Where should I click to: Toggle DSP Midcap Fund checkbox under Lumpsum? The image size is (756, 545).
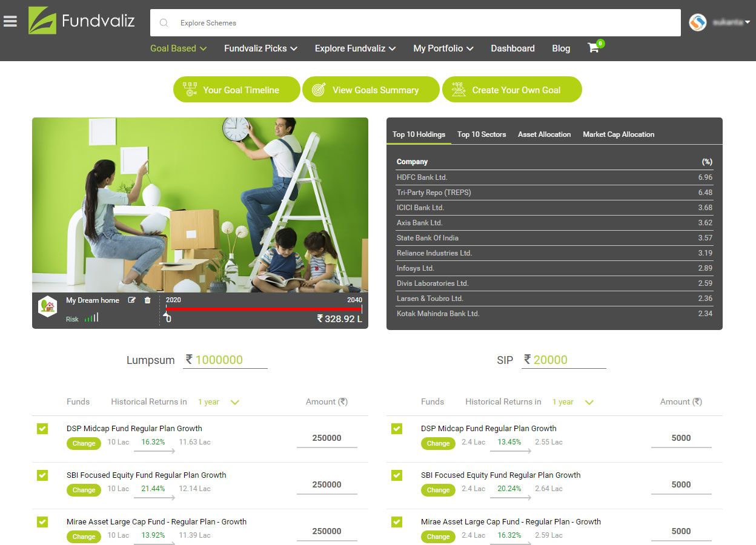pyautogui.click(x=42, y=429)
